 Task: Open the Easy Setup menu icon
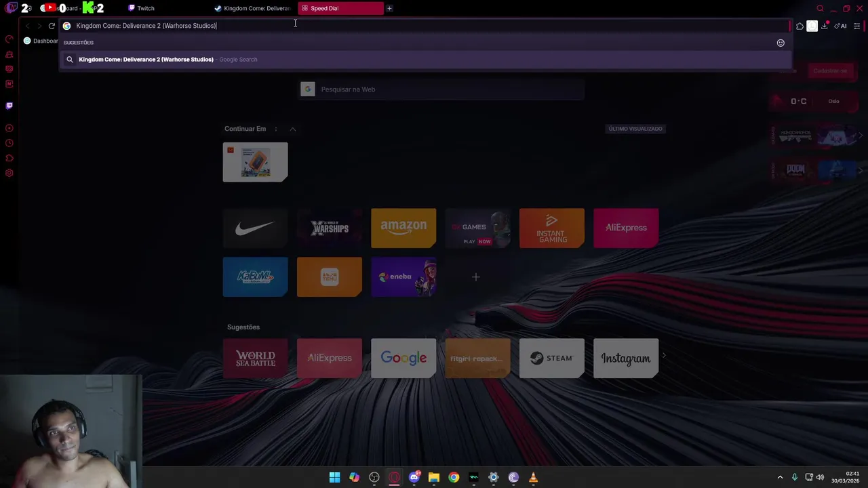856,26
